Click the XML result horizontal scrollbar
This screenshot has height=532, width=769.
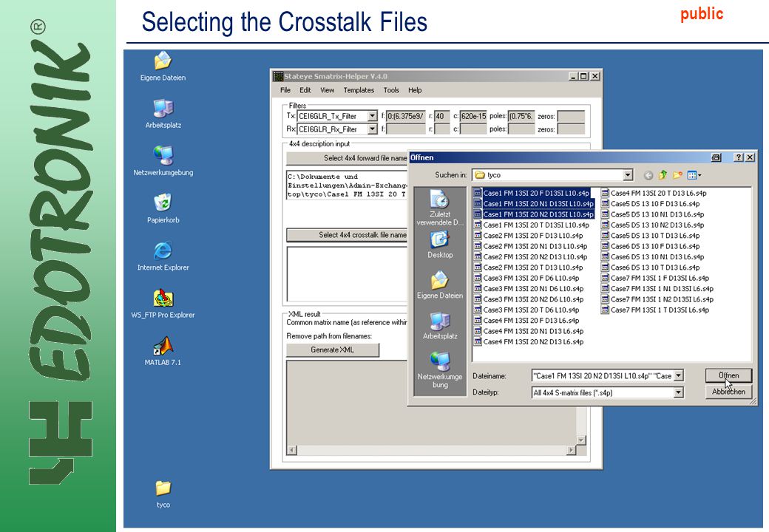click(x=432, y=450)
